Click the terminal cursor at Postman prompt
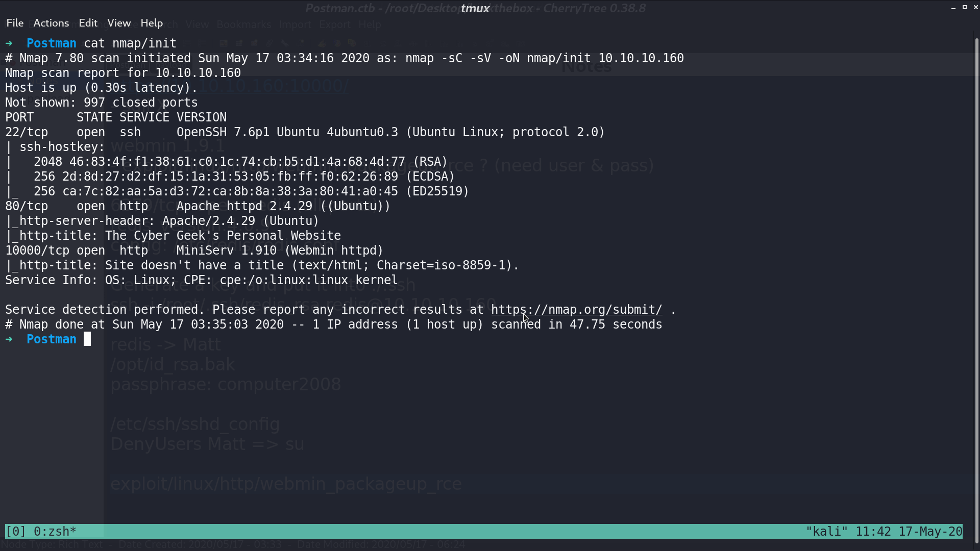The image size is (980, 551). tap(87, 339)
